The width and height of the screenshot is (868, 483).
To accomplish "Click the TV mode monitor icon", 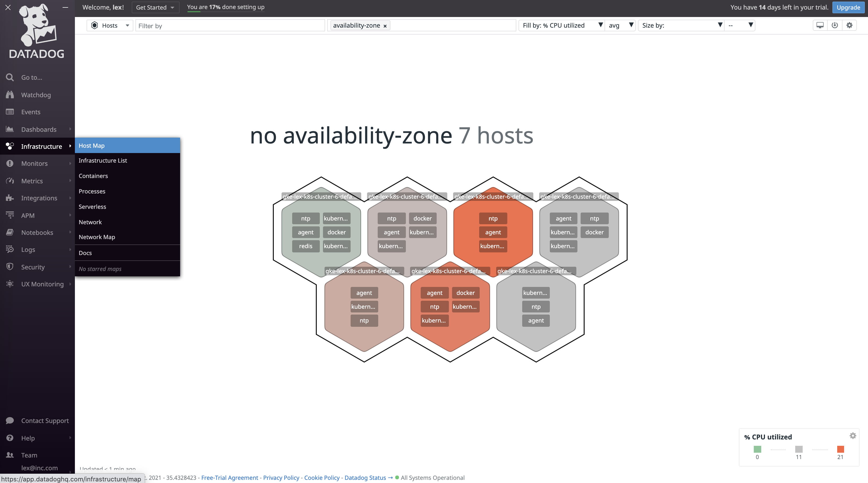I will tap(820, 25).
